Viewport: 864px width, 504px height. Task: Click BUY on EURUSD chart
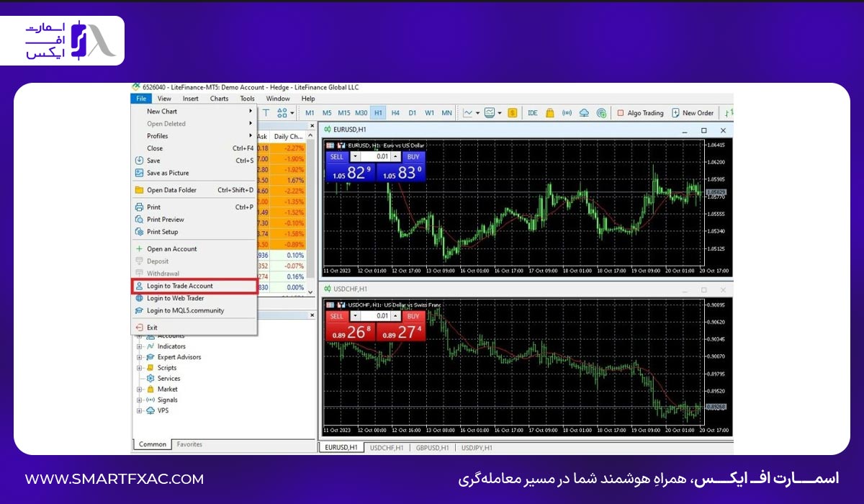tap(413, 156)
